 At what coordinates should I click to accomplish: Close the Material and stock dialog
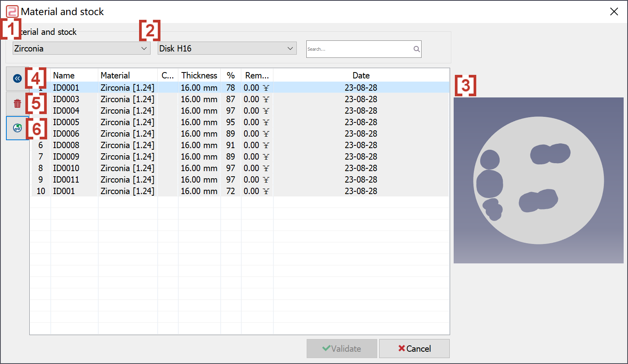pos(614,11)
